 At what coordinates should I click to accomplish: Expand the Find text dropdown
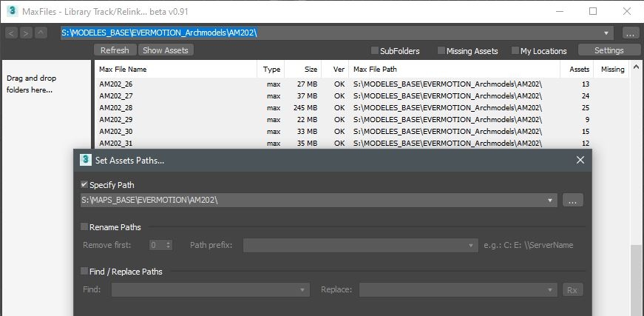point(302,290)
